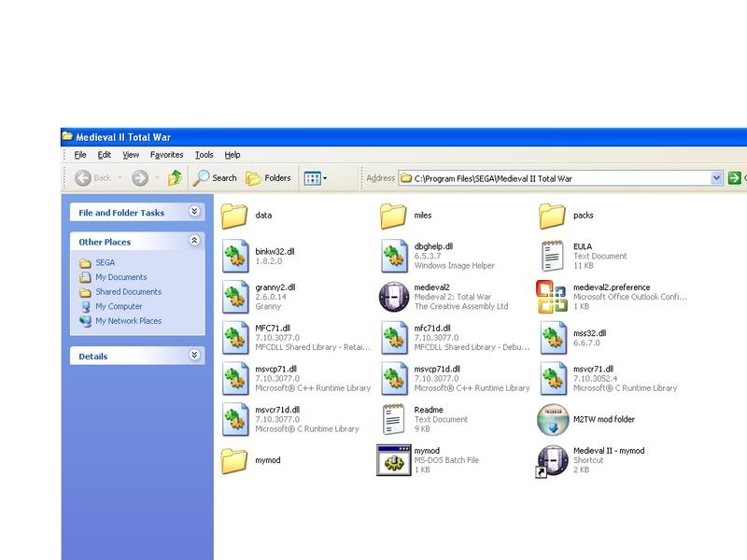Select the mfc71d.dll file icon
This screenshot has height=560, width=747.
click(x=394, y=338)
